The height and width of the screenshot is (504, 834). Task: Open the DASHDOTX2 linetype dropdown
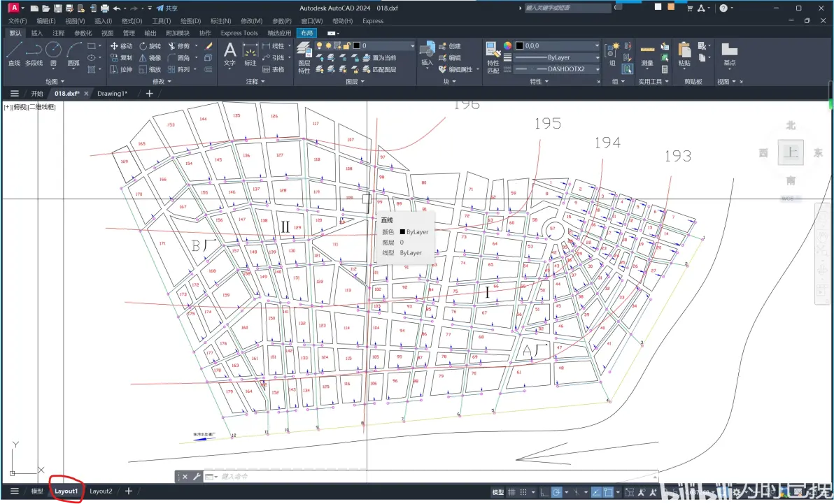pyautogui.click(x=557, y=69)
